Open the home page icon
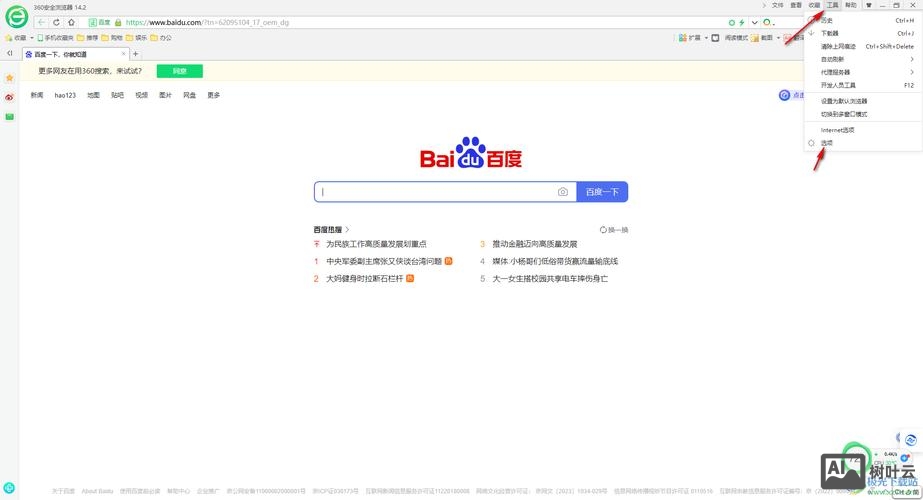This screenshot has width=923, height=500. point(71,22)
